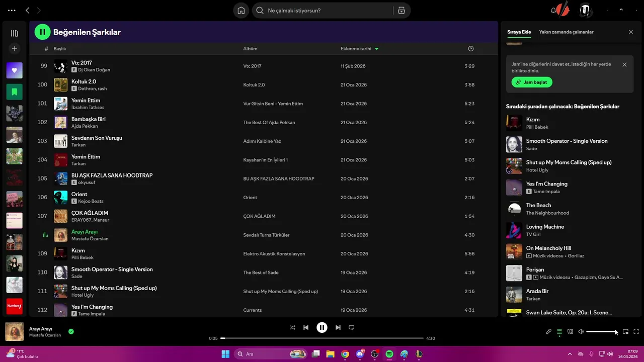Mute the volume using the speaker icon
The height and width of the screenshot is (362, 644).
point(581,332)
